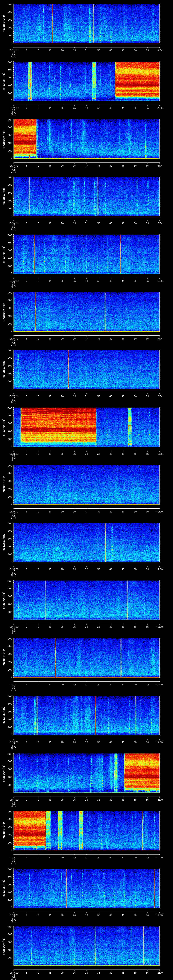Image resolution: width=173 pixels, height=980 pixels.
Task: Click the '0:02:00' start time label
Action: tap(14, 108)
